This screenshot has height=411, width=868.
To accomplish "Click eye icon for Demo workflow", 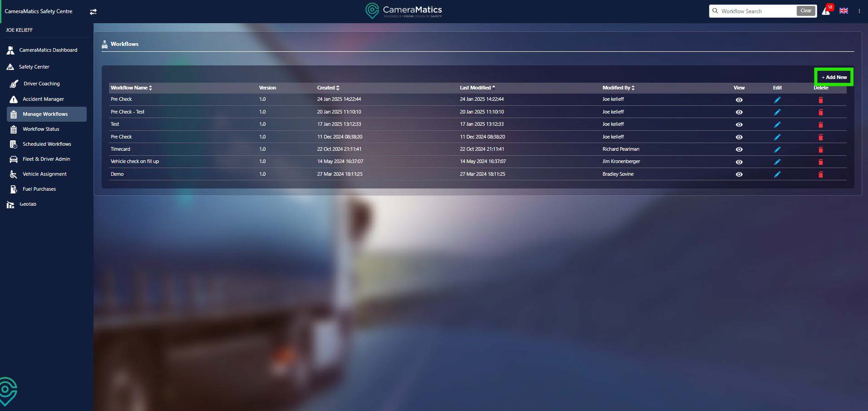I will [x=739, y=174].
